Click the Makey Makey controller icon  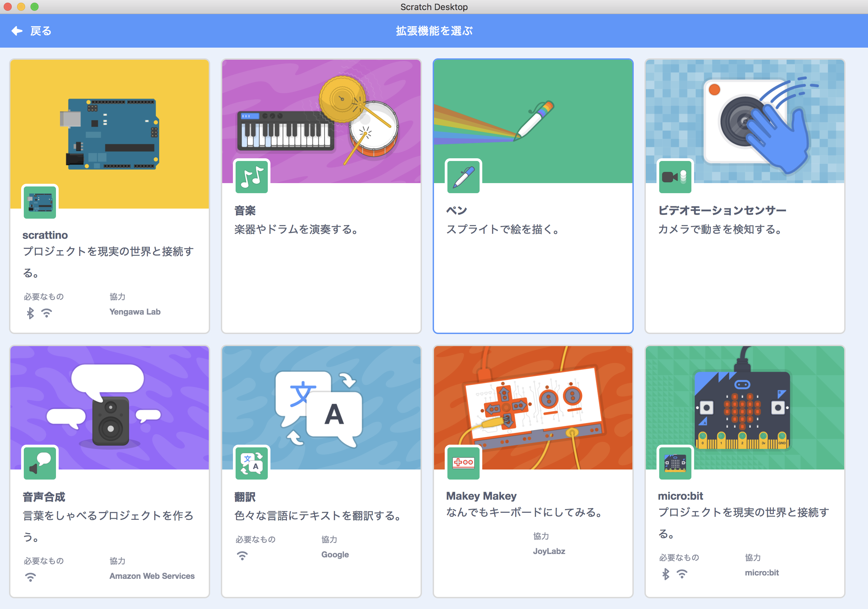click(463, 463)
